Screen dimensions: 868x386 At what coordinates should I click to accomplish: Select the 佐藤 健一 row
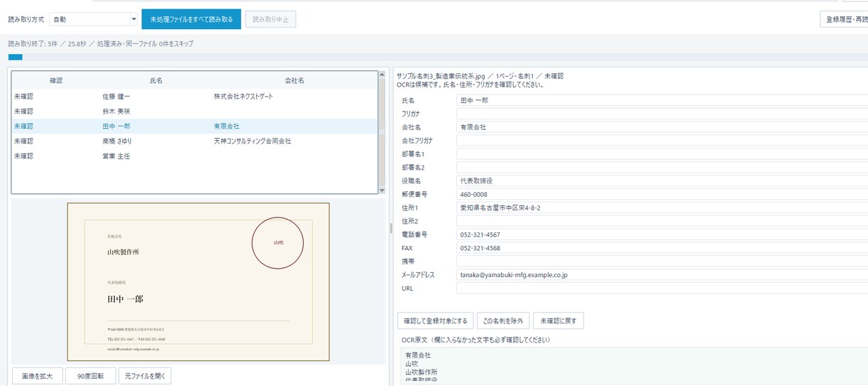coord(194,96)
